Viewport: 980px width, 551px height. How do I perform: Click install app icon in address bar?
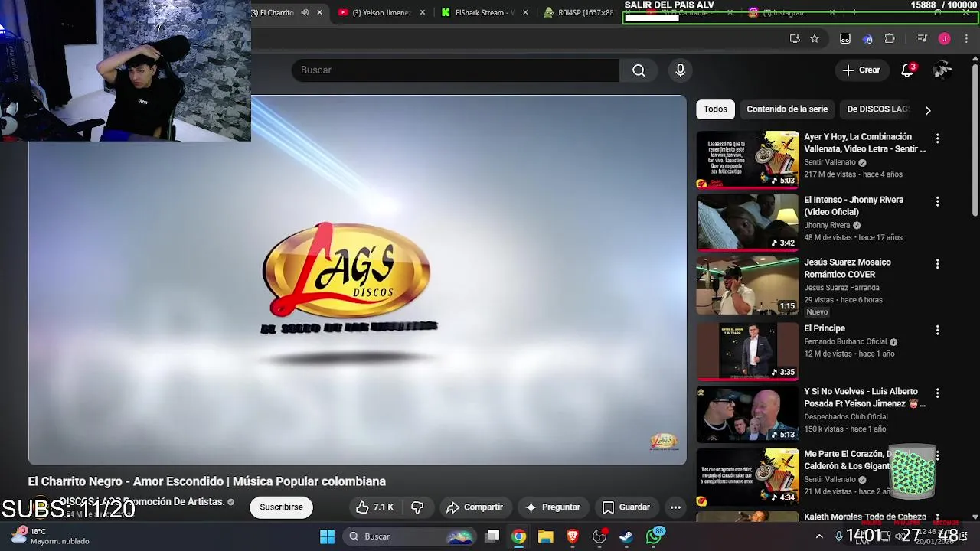[x=795, y=39]
